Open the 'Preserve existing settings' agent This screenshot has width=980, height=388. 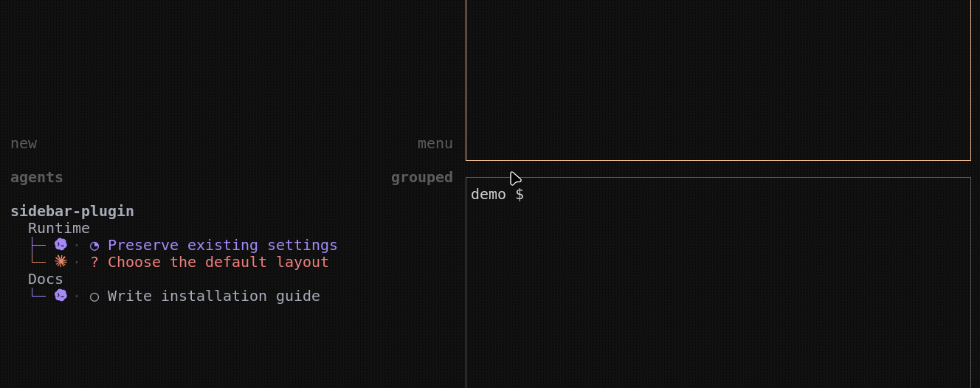(223, 245)
